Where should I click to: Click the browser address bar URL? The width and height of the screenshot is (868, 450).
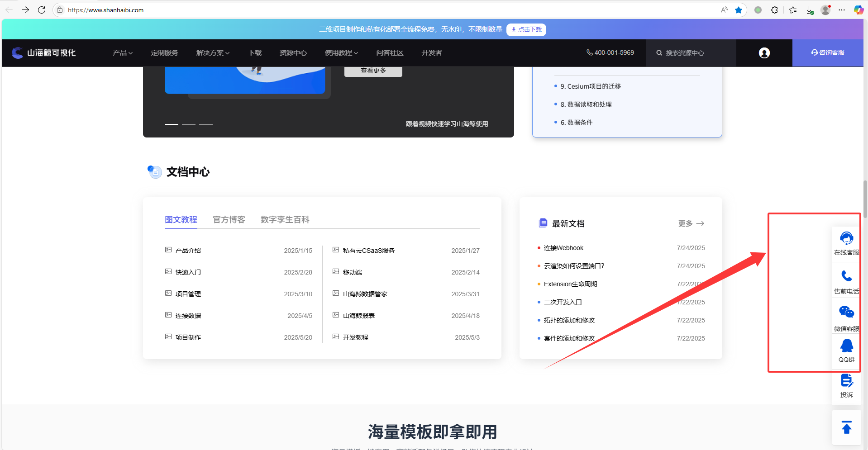coord(105,10)
